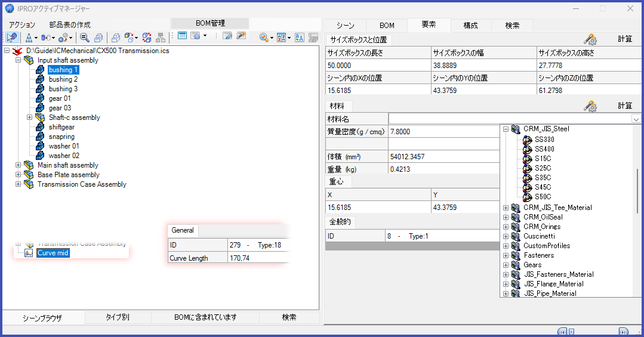The height and width of the screenshot is (337, 644).
Task: Click the hierarchy structure toolbar icon
Action: pyautogui.click(x=28, y=37)
